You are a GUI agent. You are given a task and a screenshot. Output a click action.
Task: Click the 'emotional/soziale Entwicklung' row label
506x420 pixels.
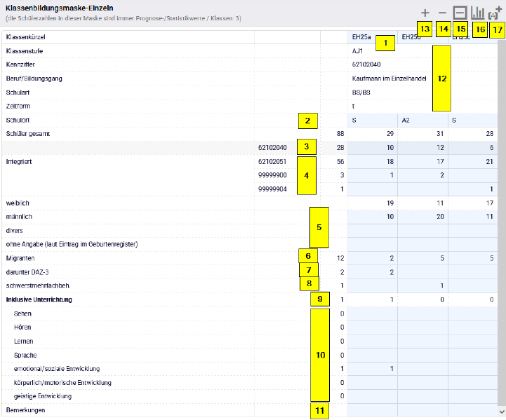(56, 369)
